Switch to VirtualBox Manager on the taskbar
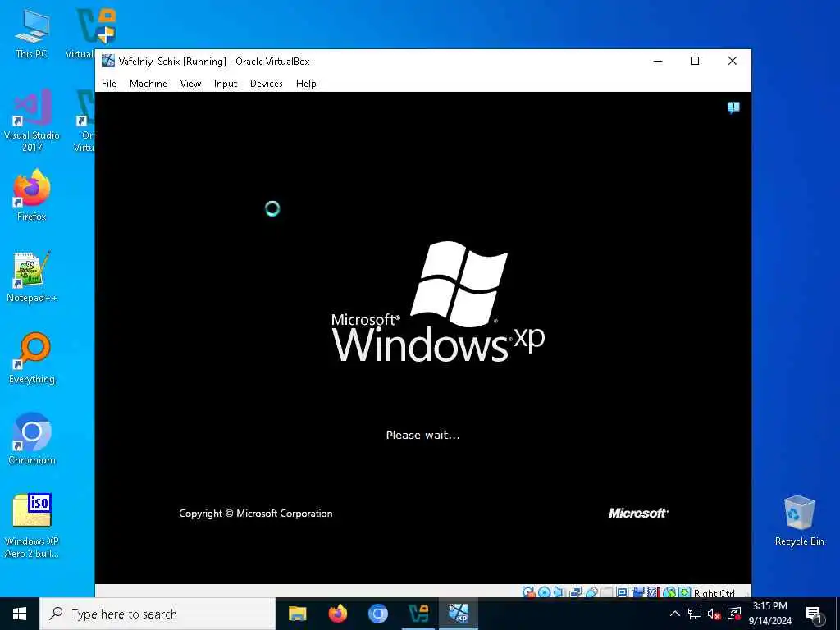This screenshot has height=630, width=840. click(418, 614)
